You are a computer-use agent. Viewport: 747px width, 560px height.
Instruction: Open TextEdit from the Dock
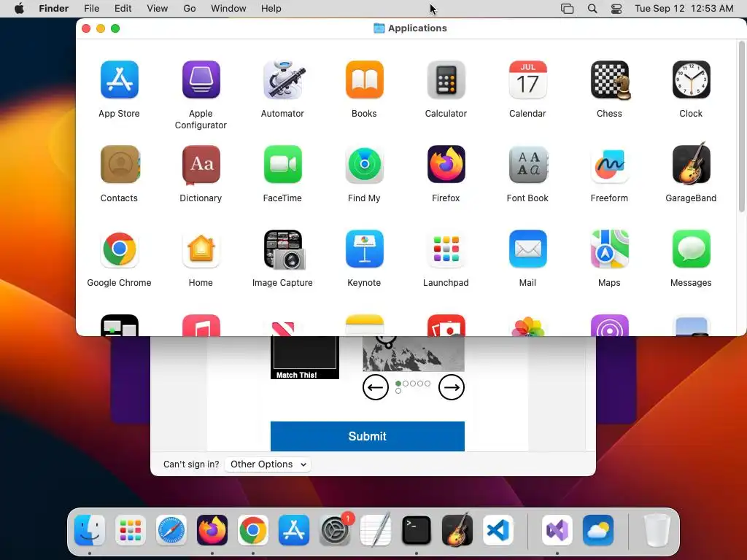(376, 530)
